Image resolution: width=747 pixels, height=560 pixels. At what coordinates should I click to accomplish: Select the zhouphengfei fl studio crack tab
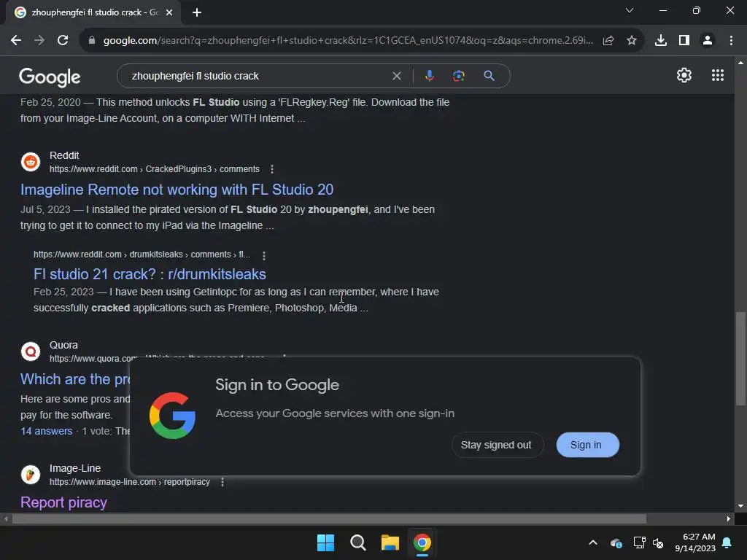[93, 12]
